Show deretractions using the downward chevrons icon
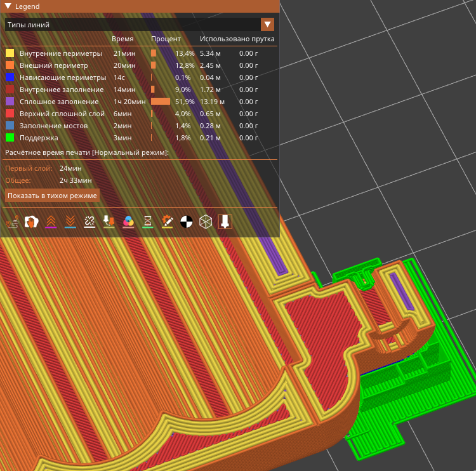476x471 pixels. click(70, 222)
